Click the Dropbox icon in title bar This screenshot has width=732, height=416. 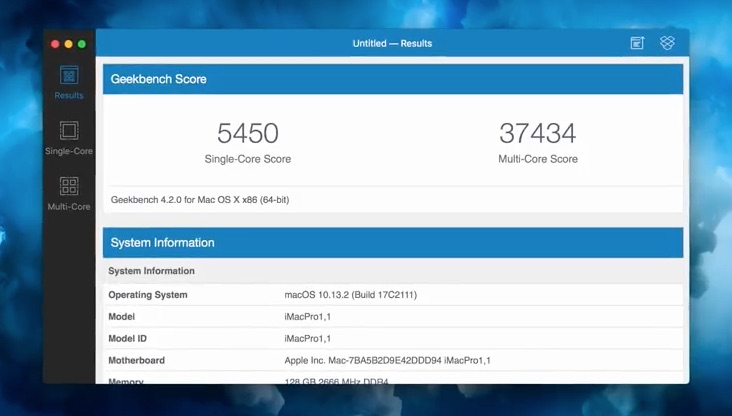point(667,43)
